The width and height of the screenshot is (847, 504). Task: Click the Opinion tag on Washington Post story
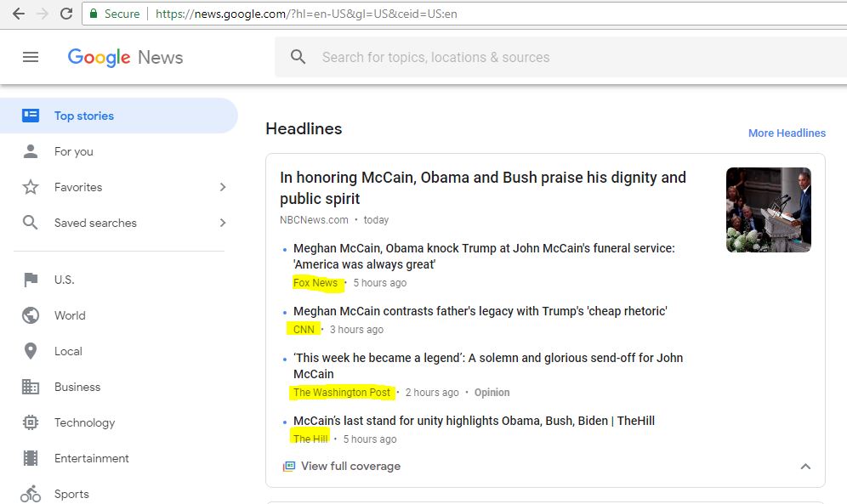click(492, 393)
